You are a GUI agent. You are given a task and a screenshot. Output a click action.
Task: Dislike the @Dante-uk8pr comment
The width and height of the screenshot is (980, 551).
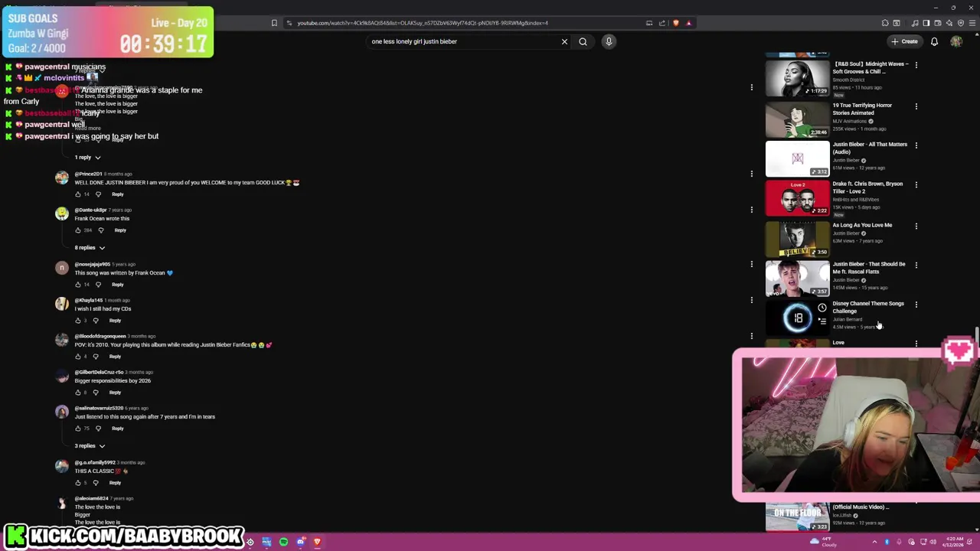click(x=103, y=230)
